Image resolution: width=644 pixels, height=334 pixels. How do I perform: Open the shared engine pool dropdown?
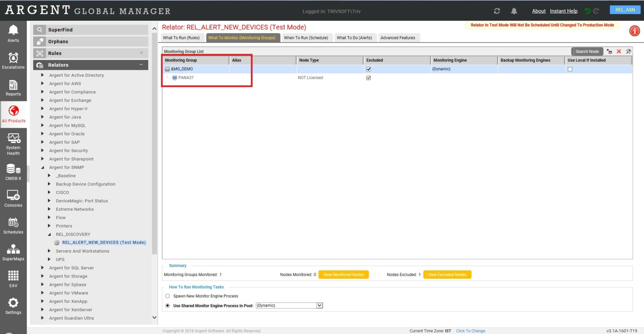point(319,306)
